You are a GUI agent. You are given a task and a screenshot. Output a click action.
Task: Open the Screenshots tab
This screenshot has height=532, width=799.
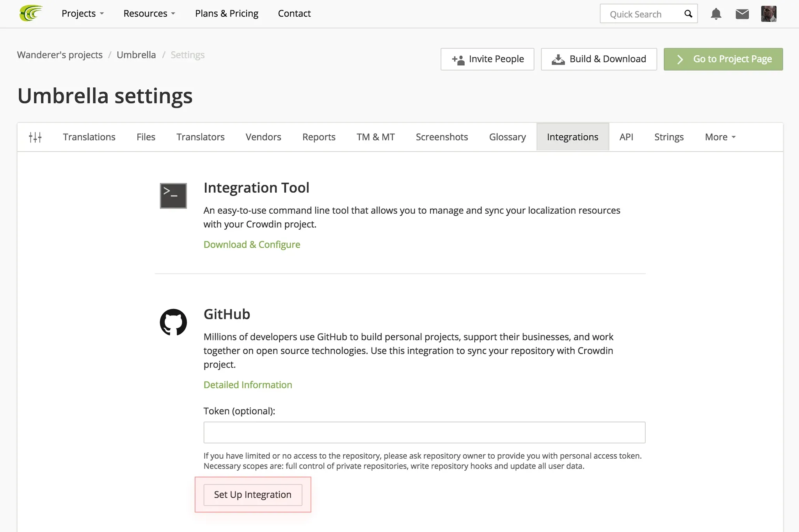(442, 137)
